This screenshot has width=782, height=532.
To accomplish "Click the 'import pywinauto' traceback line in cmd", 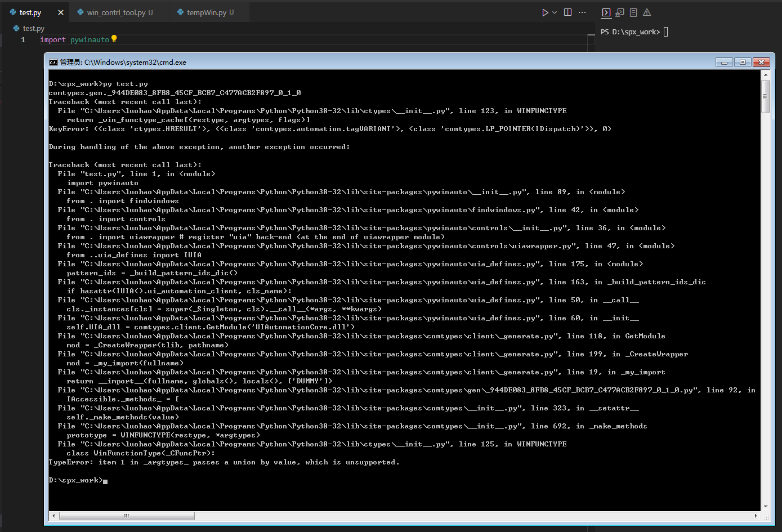I will point(102,183).
